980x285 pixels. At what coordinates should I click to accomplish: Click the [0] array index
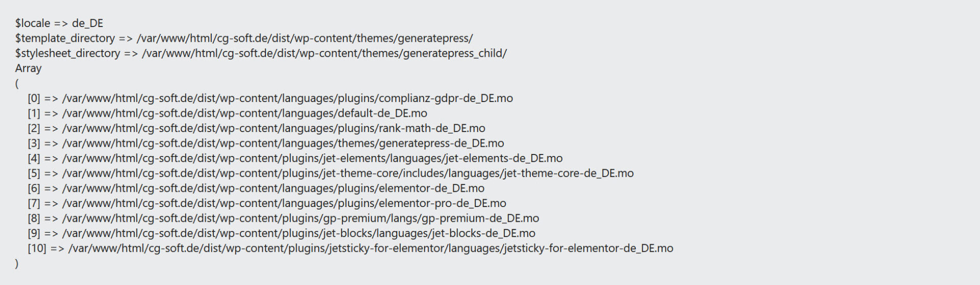tap(34, 98)
